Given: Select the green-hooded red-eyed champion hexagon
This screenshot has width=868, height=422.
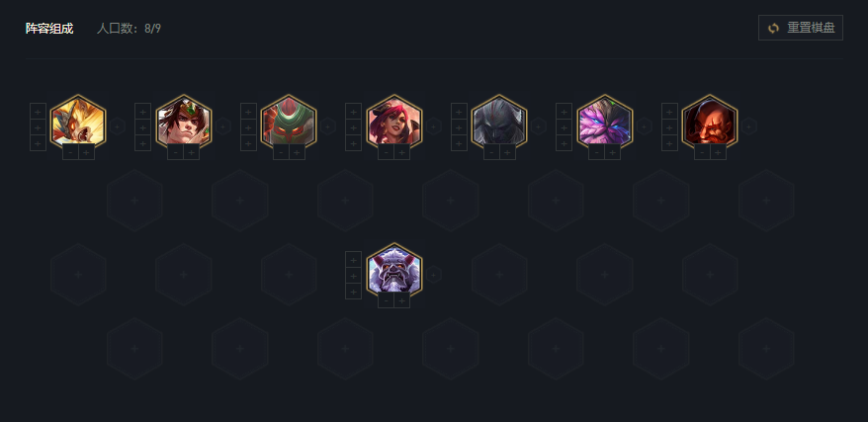Looking at the screenshot, I should click(289, 123).
